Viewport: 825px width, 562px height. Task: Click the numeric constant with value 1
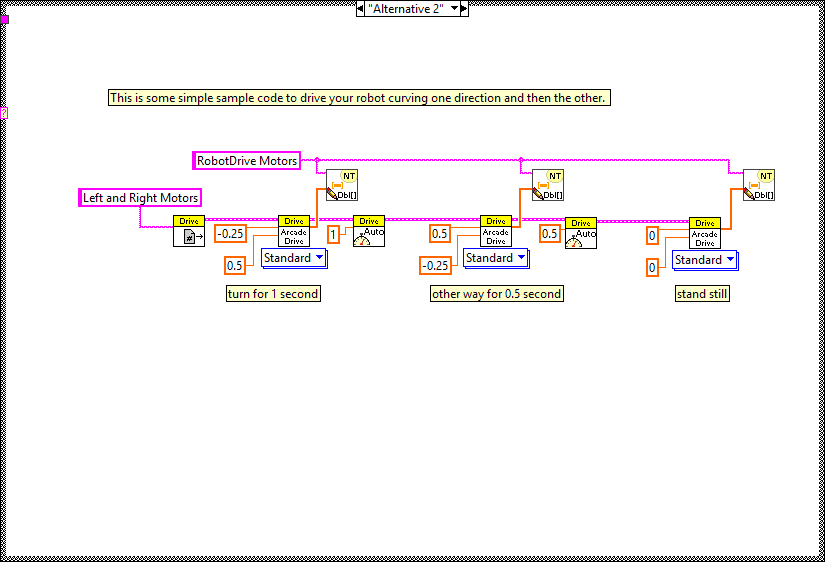[x=334, y=234]
